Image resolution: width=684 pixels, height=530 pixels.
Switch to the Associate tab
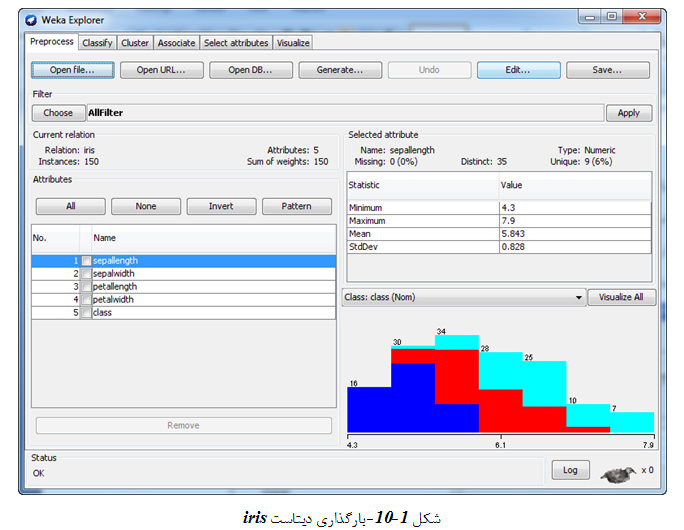176,43
